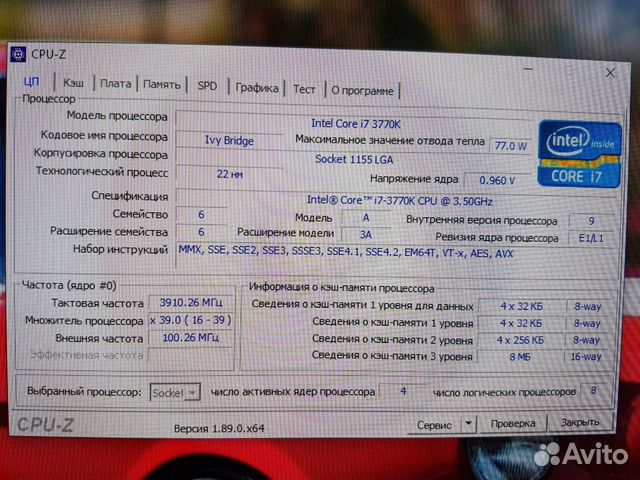
Task: Click the Intel Core i7 3770K model field
Action: pos(356,123)
